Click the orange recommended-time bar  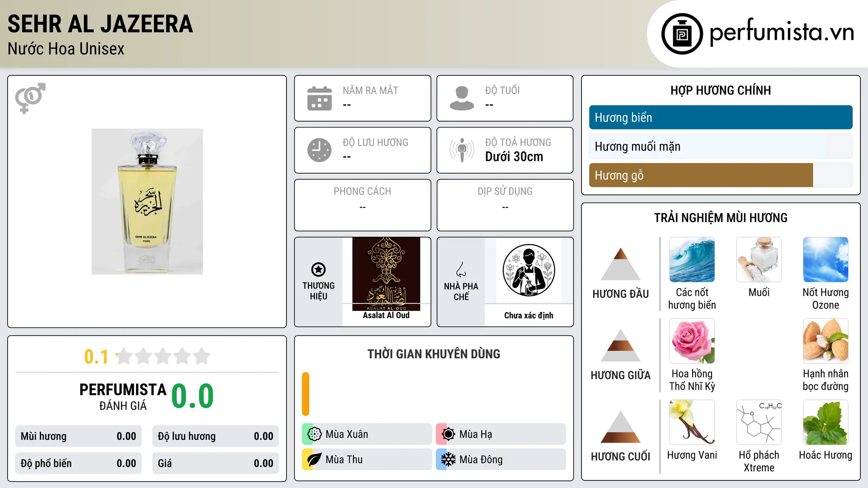click(306, 394)
